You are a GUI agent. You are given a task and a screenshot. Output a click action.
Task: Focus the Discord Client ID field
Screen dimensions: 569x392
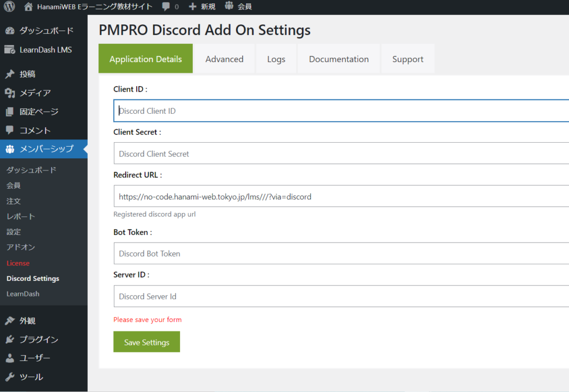coord(341,110)
